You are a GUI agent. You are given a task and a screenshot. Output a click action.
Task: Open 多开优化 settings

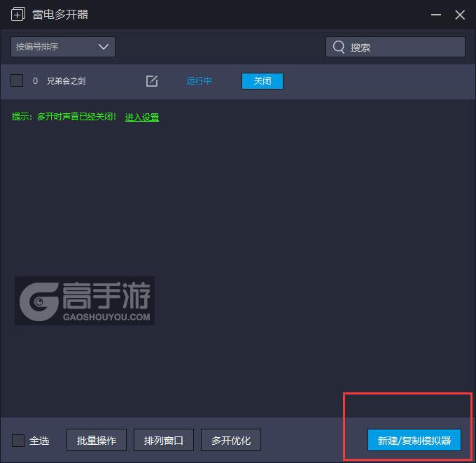231,440
